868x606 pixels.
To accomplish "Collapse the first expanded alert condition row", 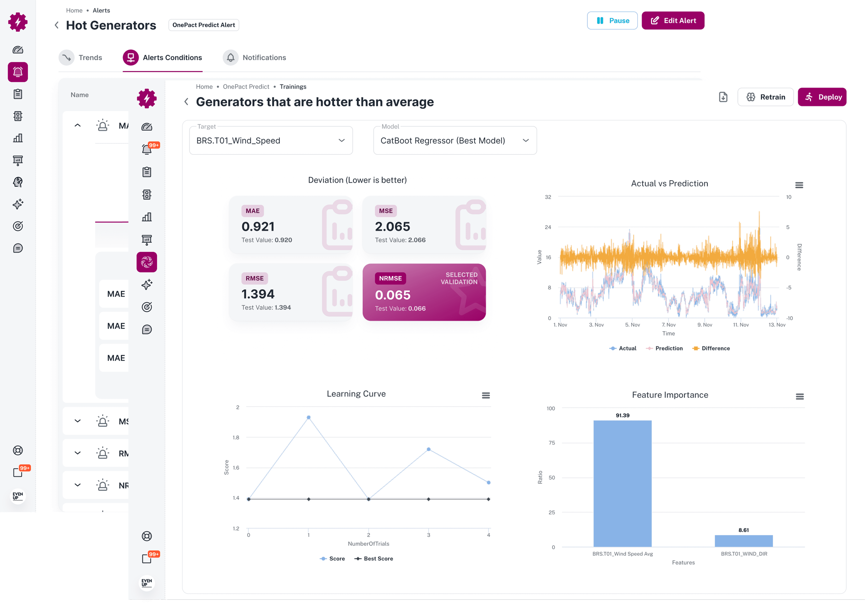I will (78, 126).
